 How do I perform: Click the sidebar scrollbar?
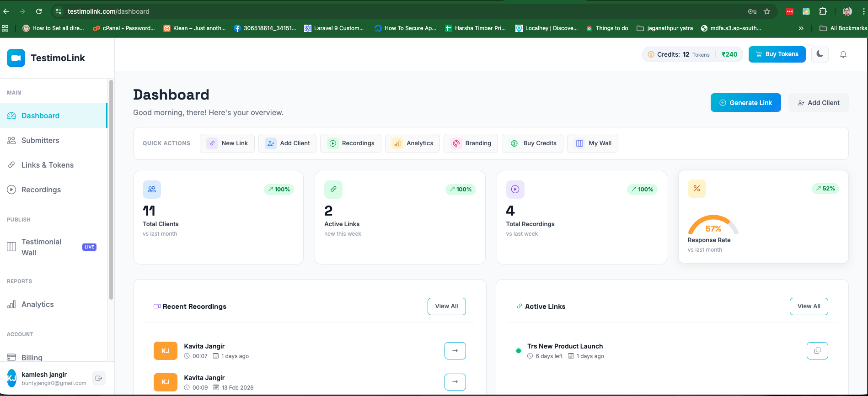tap(111, 190)
